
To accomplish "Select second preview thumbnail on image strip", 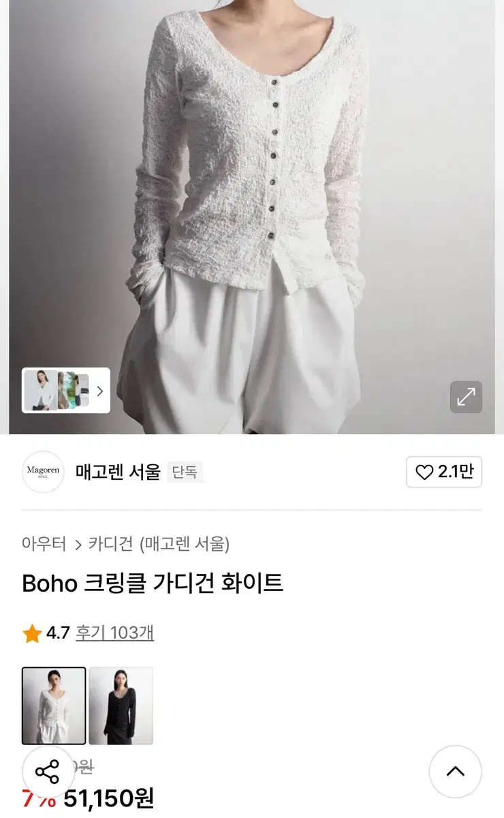I will point(73,391).
